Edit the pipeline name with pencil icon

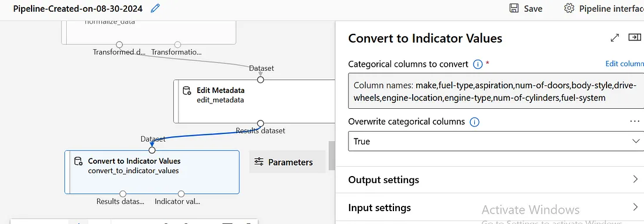(155, 8)
